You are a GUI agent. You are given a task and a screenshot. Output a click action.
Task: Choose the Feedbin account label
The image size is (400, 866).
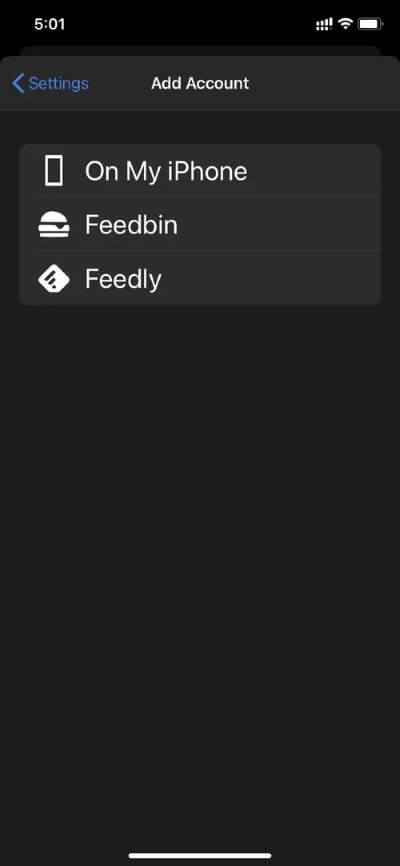[x=131, y=225]
